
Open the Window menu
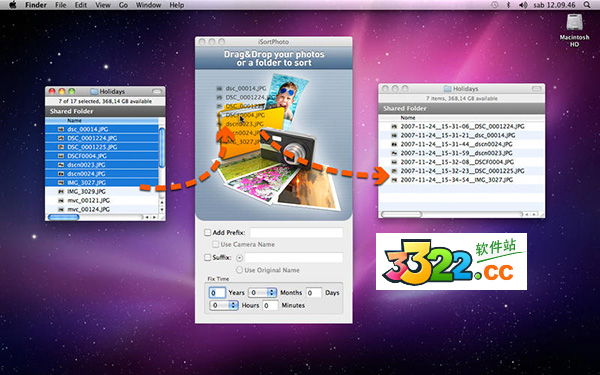(x=148, y=5)
